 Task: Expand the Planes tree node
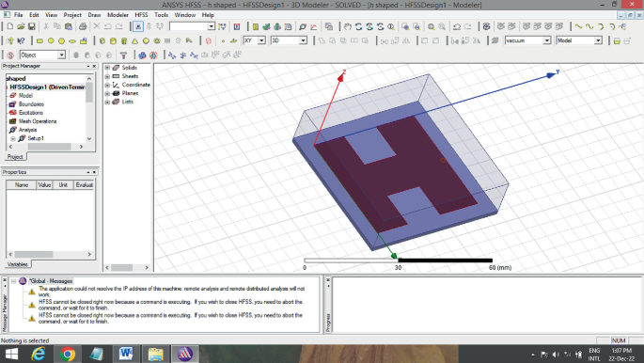point(107,94)
